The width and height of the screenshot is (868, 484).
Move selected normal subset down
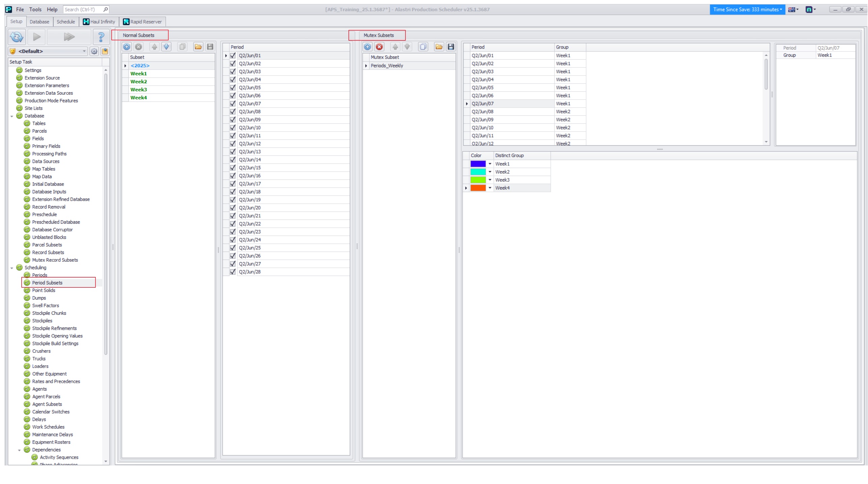click(166, 47)
